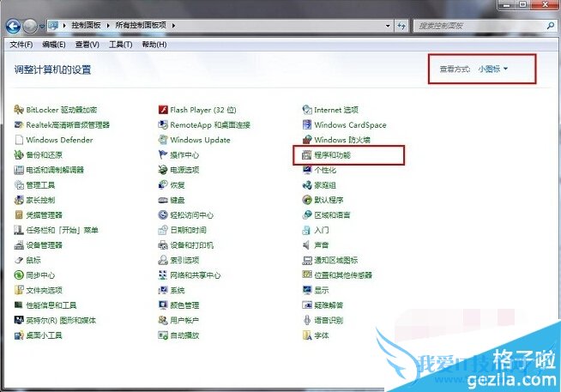Go back with the Back arrow button

click(x=13, y=26)
